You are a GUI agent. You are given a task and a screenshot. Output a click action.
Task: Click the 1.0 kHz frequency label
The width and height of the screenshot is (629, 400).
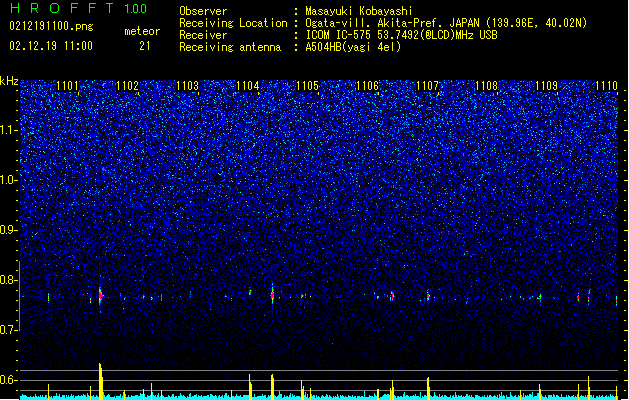click(x=9, y=180)
